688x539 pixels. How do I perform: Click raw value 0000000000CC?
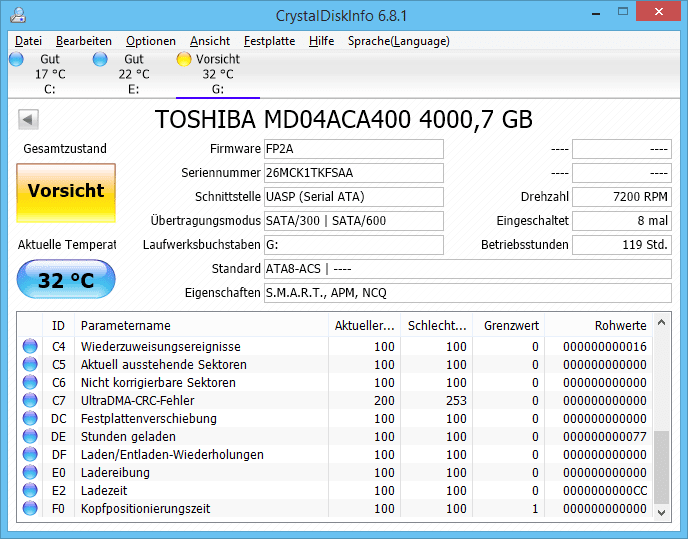tap(605, 491)
